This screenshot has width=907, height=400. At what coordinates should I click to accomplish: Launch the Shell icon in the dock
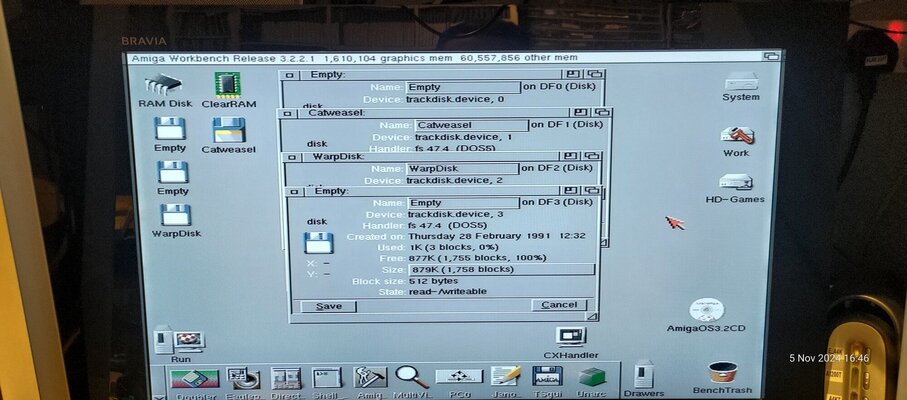pyautogui.click(x=326, y=377)
